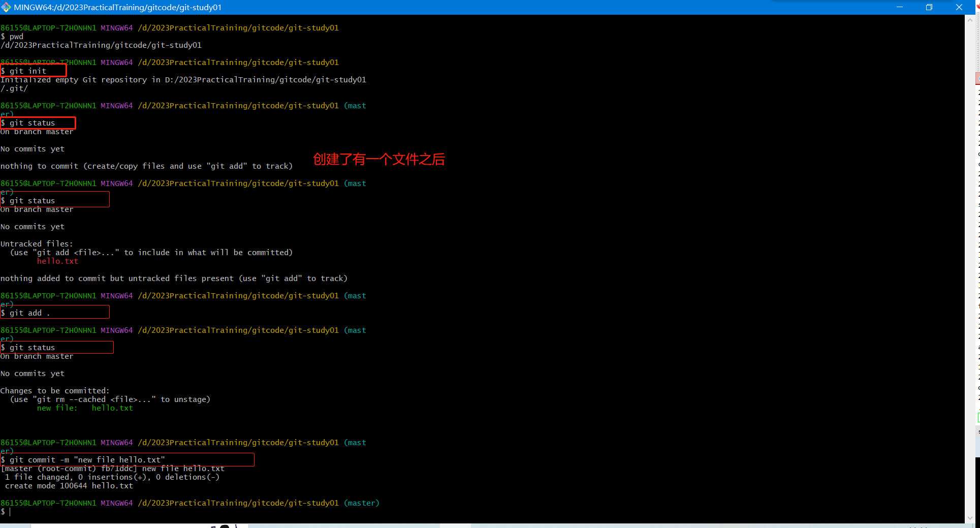Click the 'create mode 100644 hello.txt' line
Screen dimensions: 980x528
point(69,486)
